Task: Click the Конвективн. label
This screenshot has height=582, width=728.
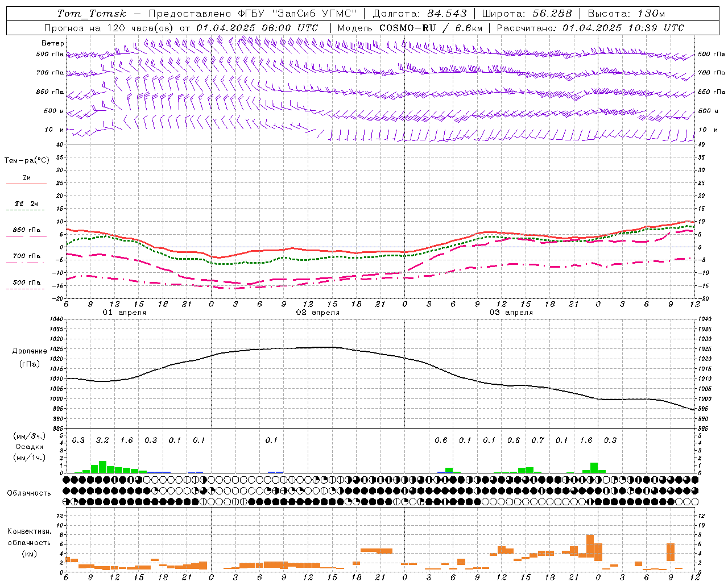Action: point(29,531)
